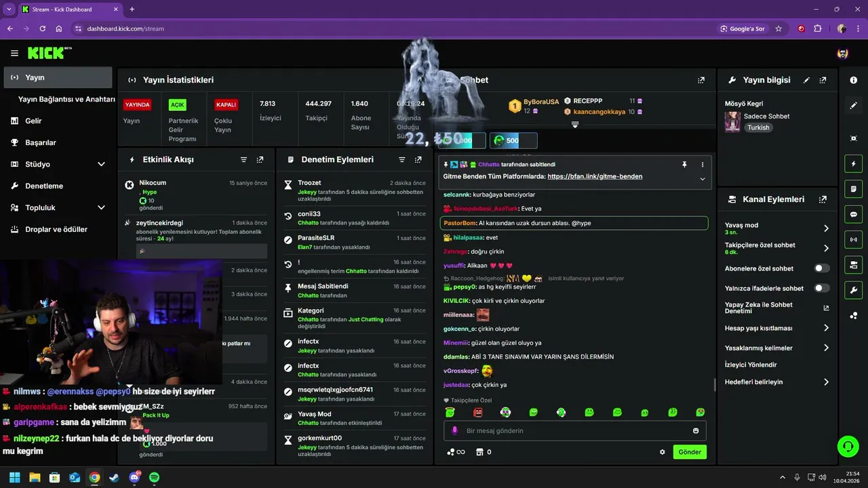The height and width of the screenshot is (488, 868).
Task: Click the wrench icon in the right rail
Action: click(x=853, y=290)
